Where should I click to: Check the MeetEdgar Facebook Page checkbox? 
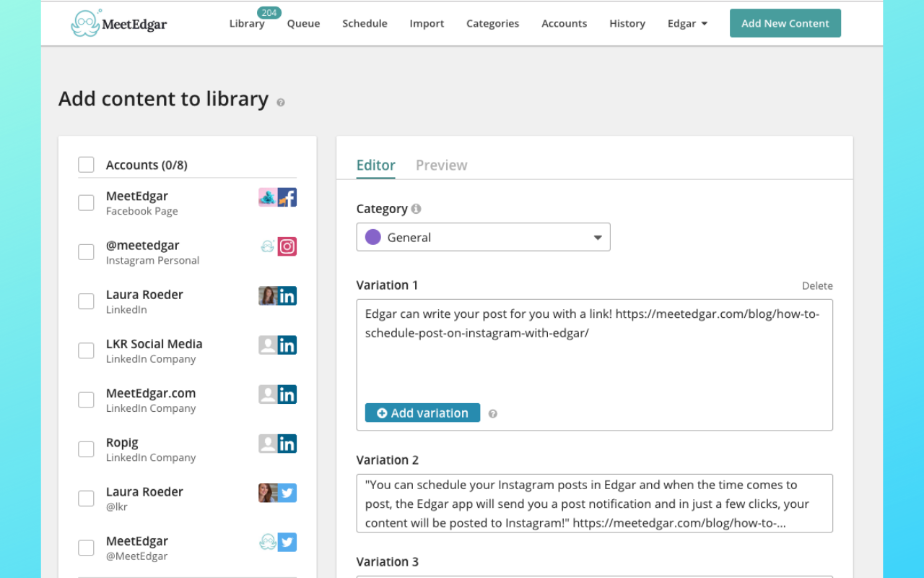(x=86, y=203)
